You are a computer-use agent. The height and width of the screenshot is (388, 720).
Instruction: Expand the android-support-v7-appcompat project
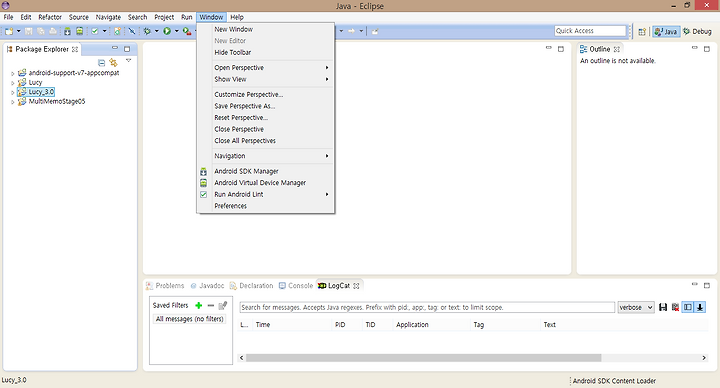(12, 73)
